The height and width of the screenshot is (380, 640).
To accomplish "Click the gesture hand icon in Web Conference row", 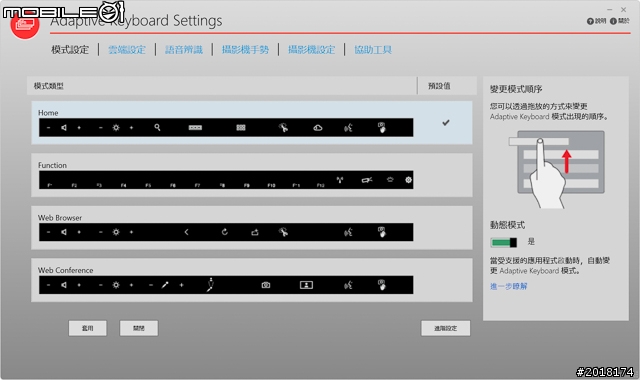I will [x=382, y=285].
